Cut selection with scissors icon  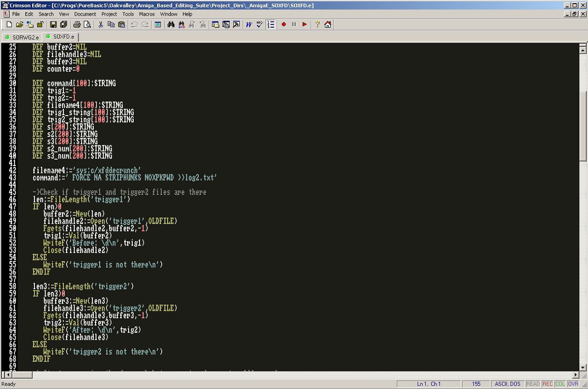(x=101, y=25)
